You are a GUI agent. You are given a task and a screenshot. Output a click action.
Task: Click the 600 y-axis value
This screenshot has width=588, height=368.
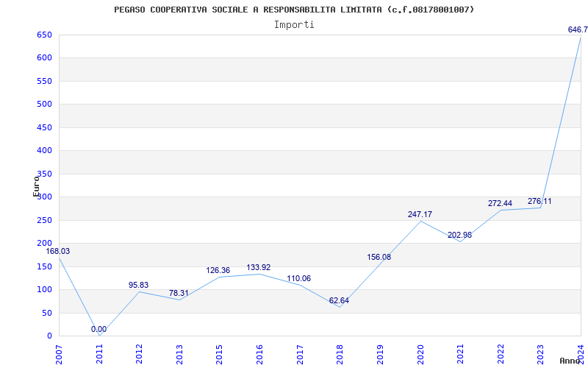[x=44, y=58]
